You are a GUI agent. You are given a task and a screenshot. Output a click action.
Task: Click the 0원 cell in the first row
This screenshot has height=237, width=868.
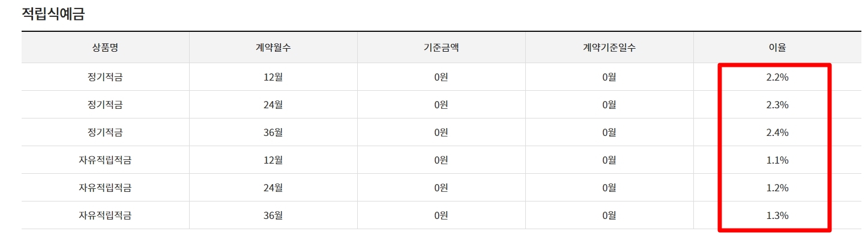441,77
